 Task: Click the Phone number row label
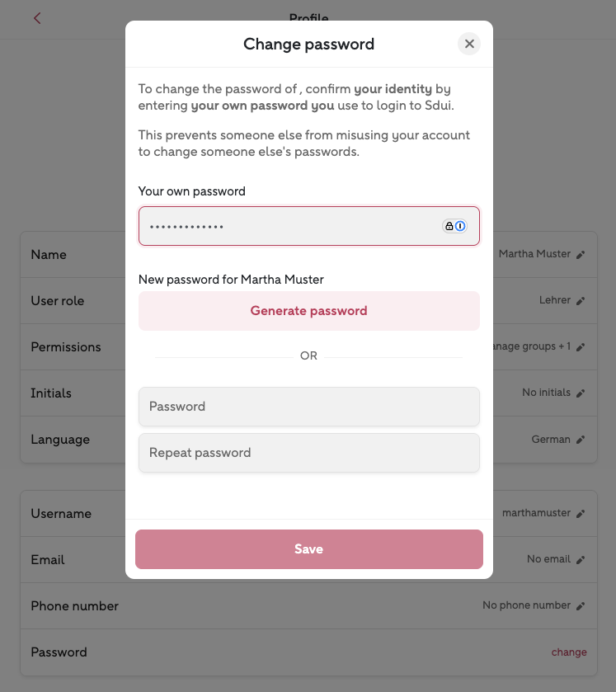click(74, 606)
